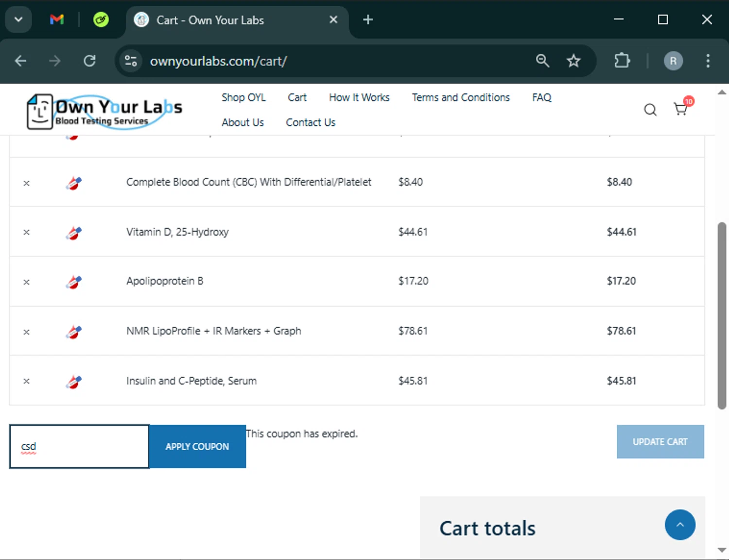The image size is (729, 560).
Task: Open the zoom magnifier in address bar
Action: (x=542, y=61)
